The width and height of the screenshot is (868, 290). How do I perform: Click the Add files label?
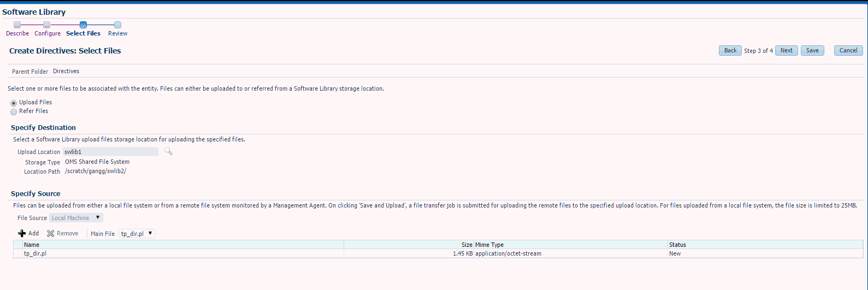click(33, 233)
